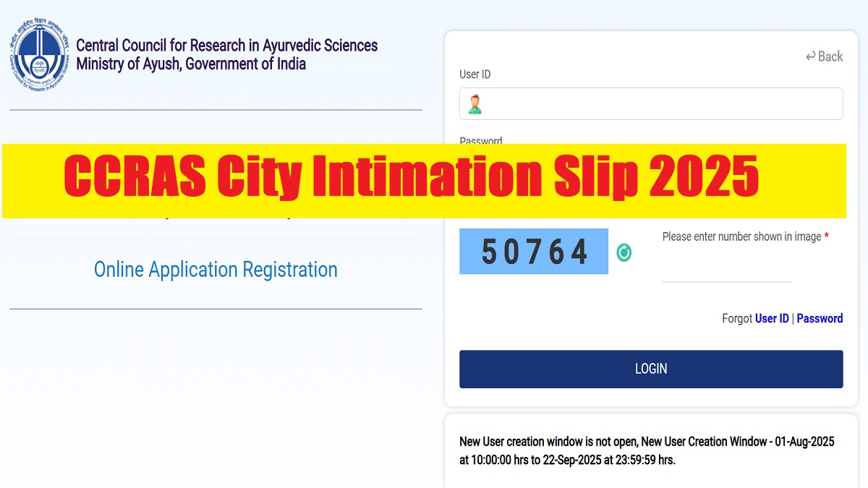Select the captcha image showing 50764
The width and height of the screenshot is (868, 488).
[x=534, y=252]
